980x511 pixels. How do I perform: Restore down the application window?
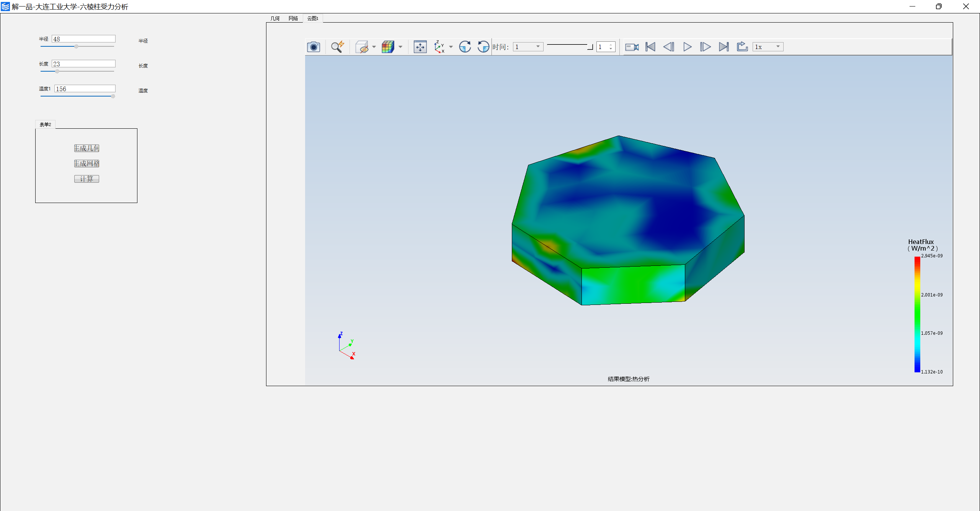click(x=939, y=7)
